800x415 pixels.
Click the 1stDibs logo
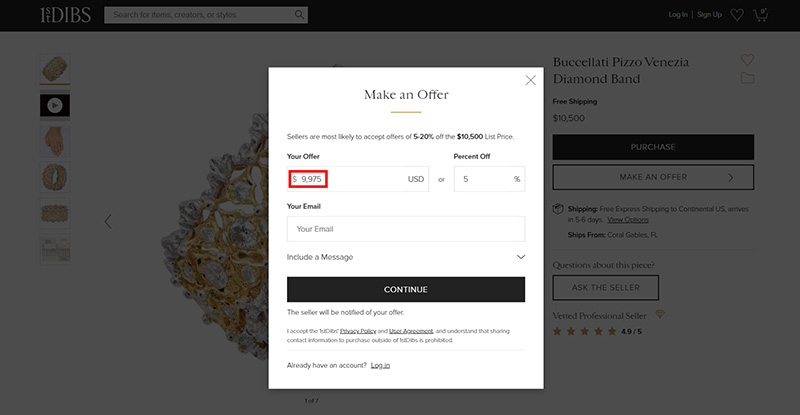[66, 15]
